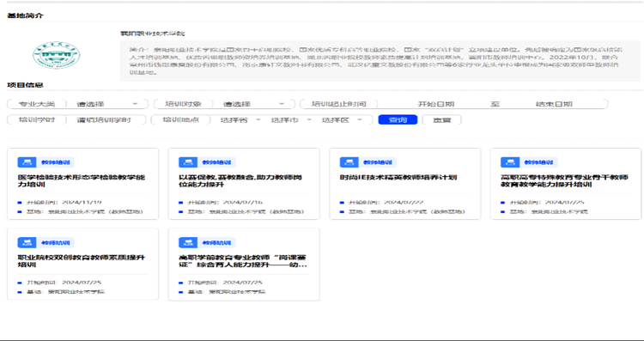Click the 基地 line on 医学检验技术 card
Screen dimensions: 644x341
pos(85,212)
